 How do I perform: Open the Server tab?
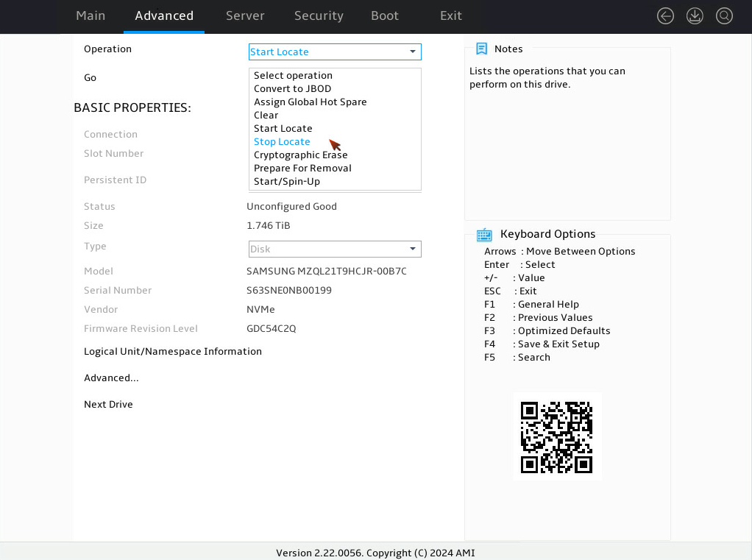pyautogui.click(x=245, y=16)
